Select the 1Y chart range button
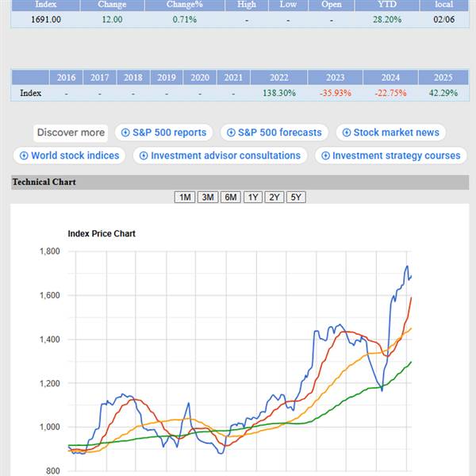The image size is (476, 476). pos(253,198)
